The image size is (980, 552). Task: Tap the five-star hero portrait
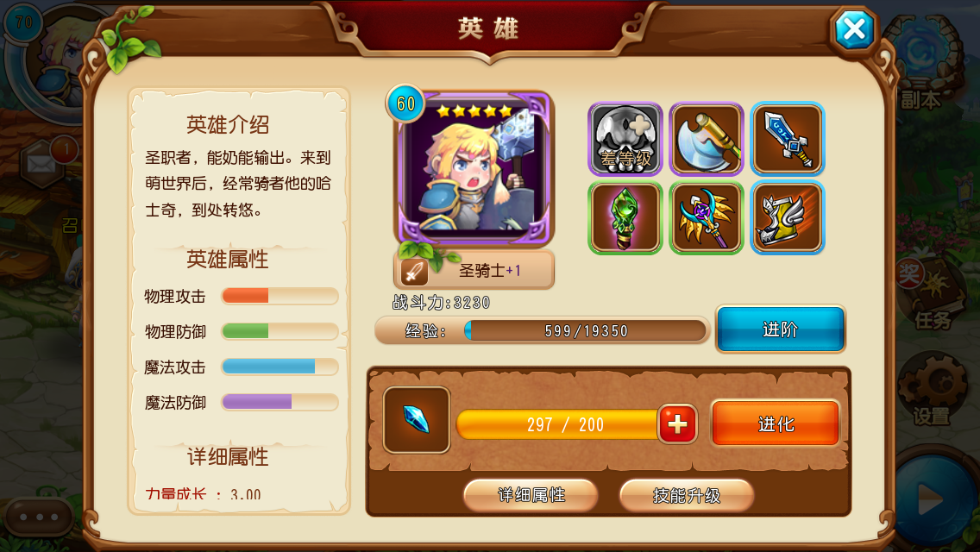click(x=473, y=169)
